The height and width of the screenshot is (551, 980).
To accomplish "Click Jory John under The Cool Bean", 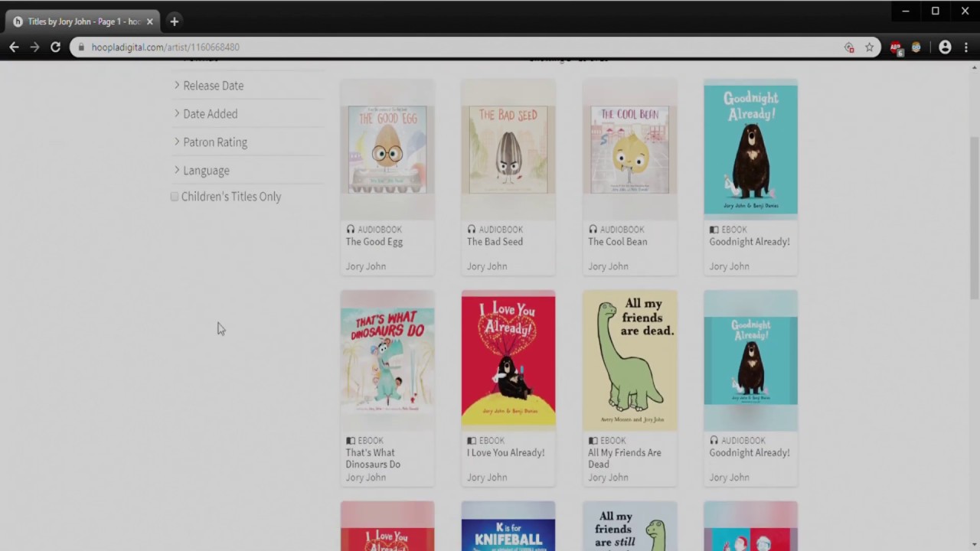I will [x=608, y=266].
